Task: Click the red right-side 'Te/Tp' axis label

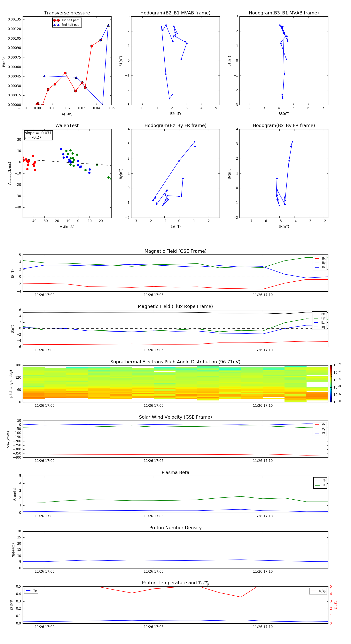Action: click(x=336, y=605)
